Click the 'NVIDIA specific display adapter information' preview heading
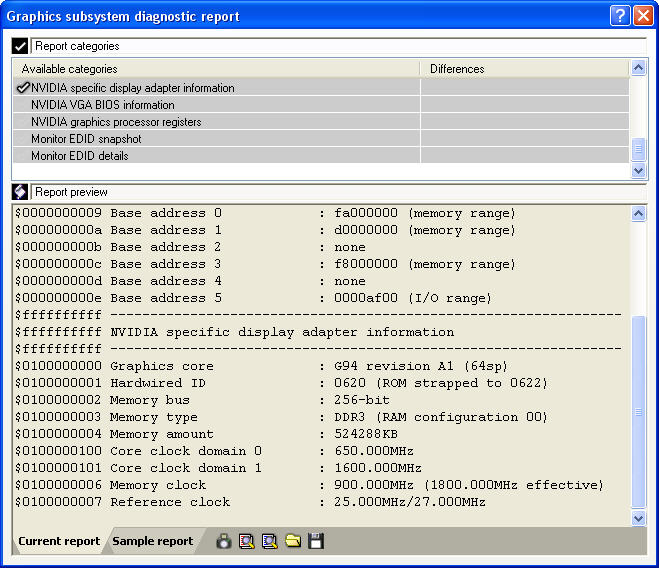This screenshot has width=659, height=568. (x=282, y=332)
